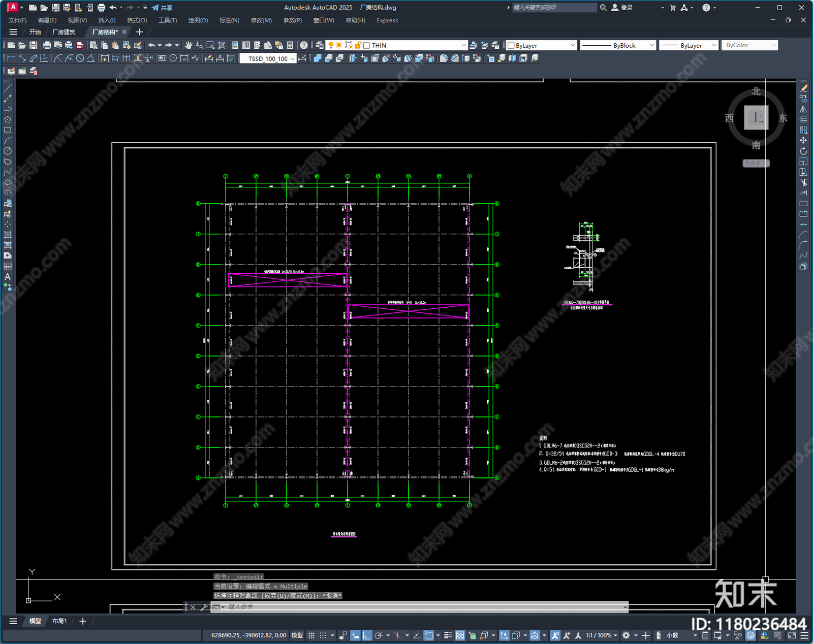
Task: Click the ByLayer white color swatch
Action: pyautogui.click(x=511, y=45)
